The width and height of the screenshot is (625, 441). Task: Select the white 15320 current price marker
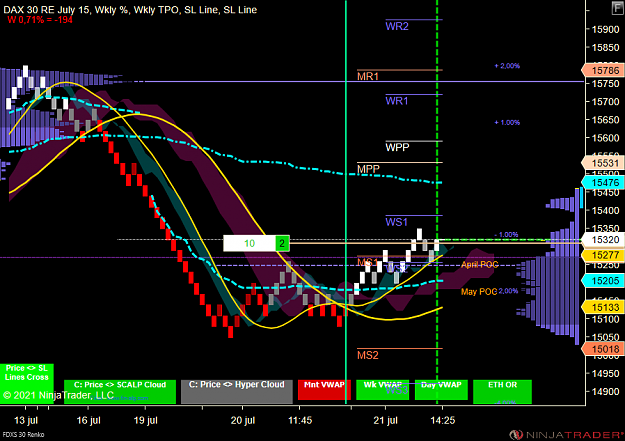(x=603, y=240)
